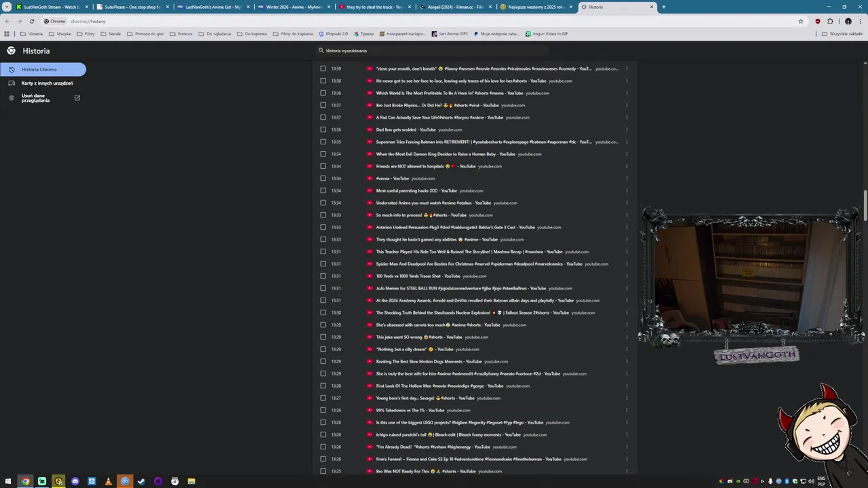Screen dimensions: 868x488
Task: Open 'Spider-Man And Deadpool Are Besties' link
Action: point(479,264)
